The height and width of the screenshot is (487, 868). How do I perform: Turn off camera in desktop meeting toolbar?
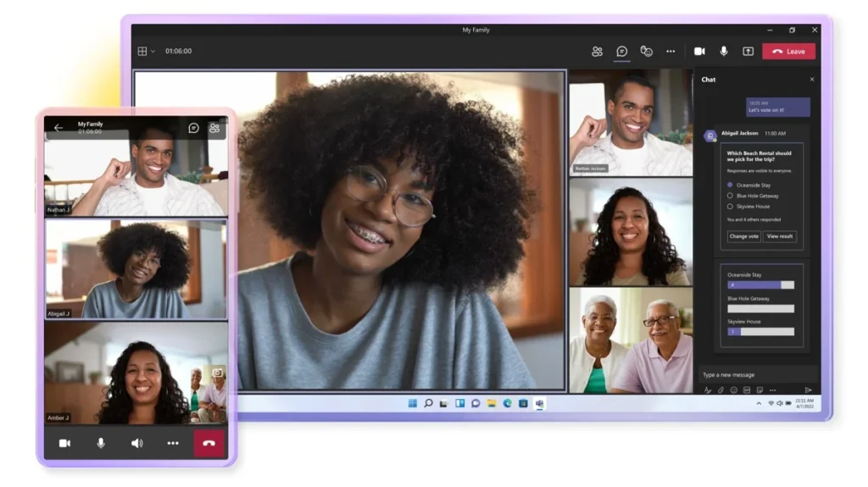pos(699,52)
